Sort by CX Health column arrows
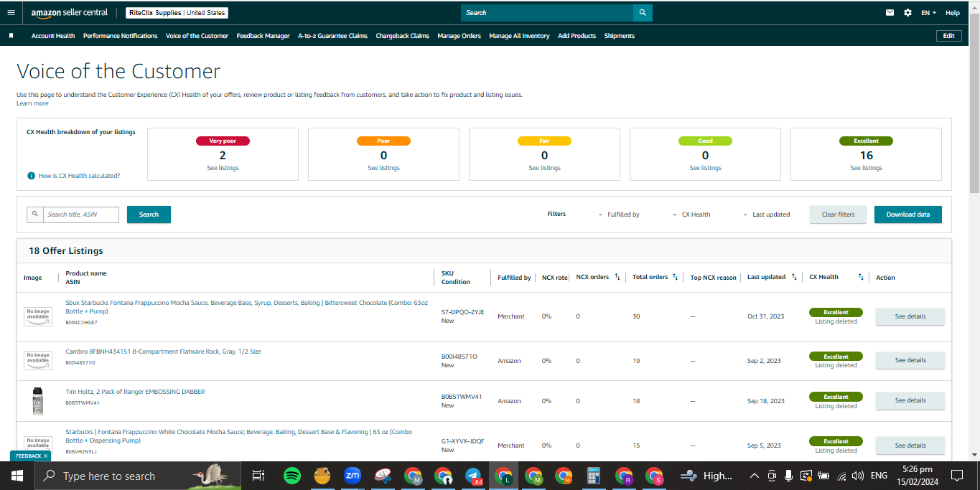The width and height of the screenshot is (980, 490). (x=861, y=277)
